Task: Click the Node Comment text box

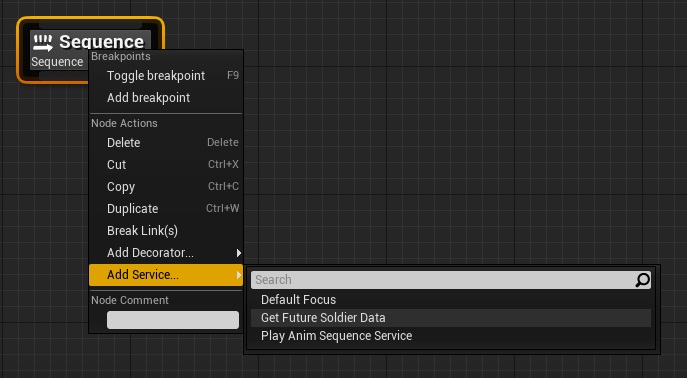Action: (173, 320)
